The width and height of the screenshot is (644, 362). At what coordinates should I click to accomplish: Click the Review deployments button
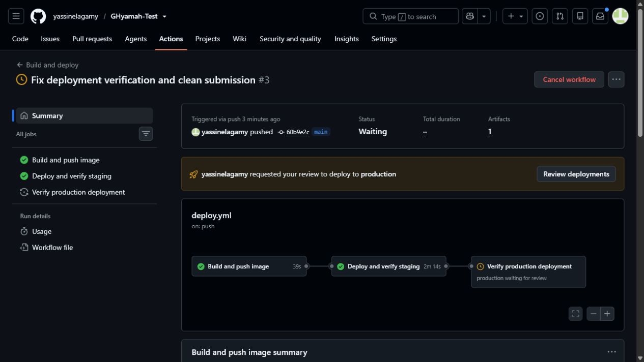(x=576, y=174)
